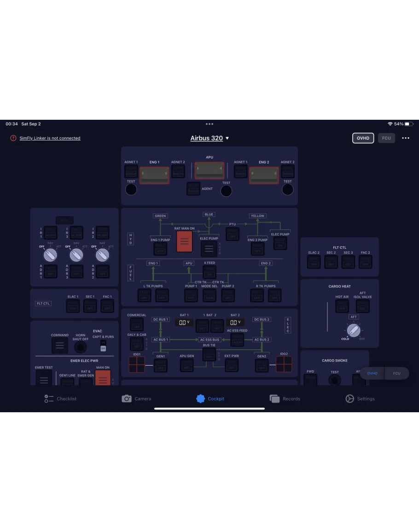Toggle the cargo HOT AIR pushbutton
The height and width of the screenshot is (532, 419).
[x=342, y=306]
